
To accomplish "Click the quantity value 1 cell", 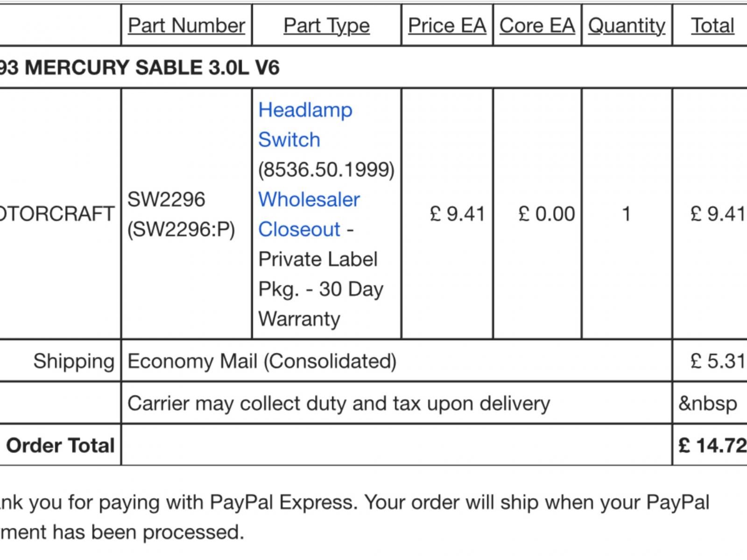I will 627,214.
